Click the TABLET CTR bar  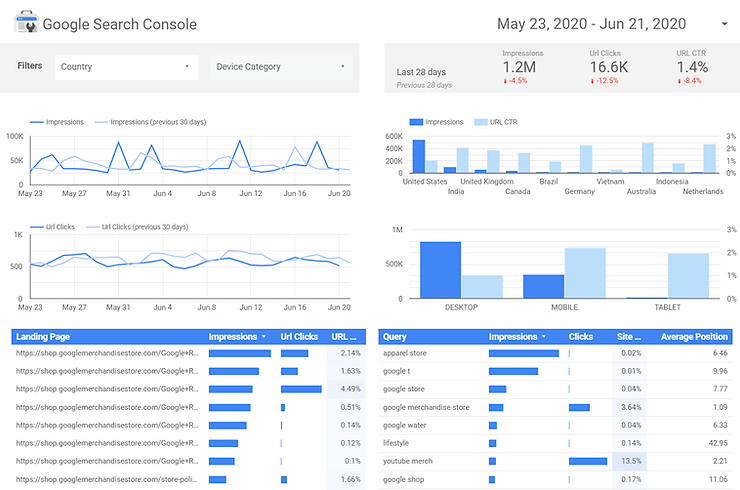click(x=688, y=276)
